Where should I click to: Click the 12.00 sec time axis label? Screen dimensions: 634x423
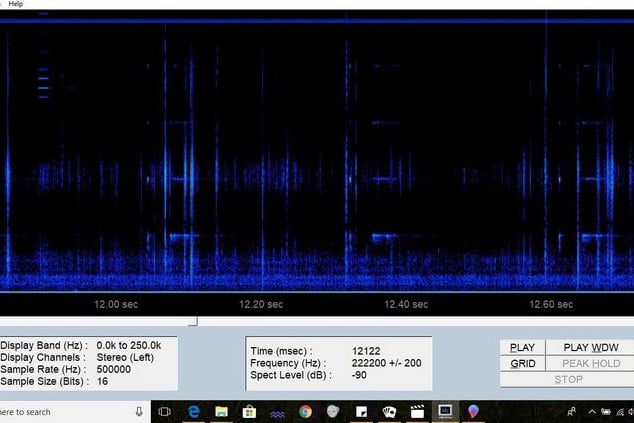coord(116,304)
